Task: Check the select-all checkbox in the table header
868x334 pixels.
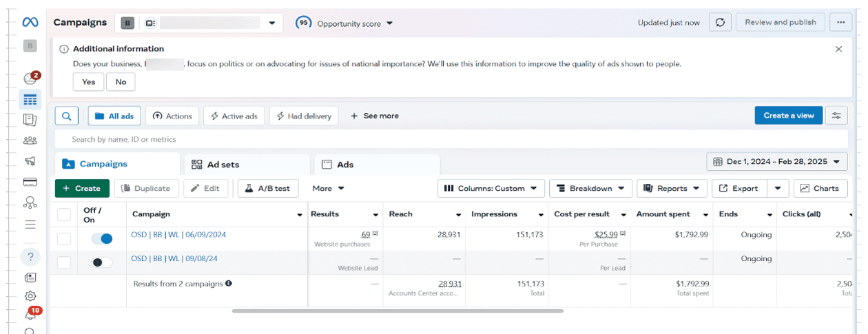Action: [64, 215]
